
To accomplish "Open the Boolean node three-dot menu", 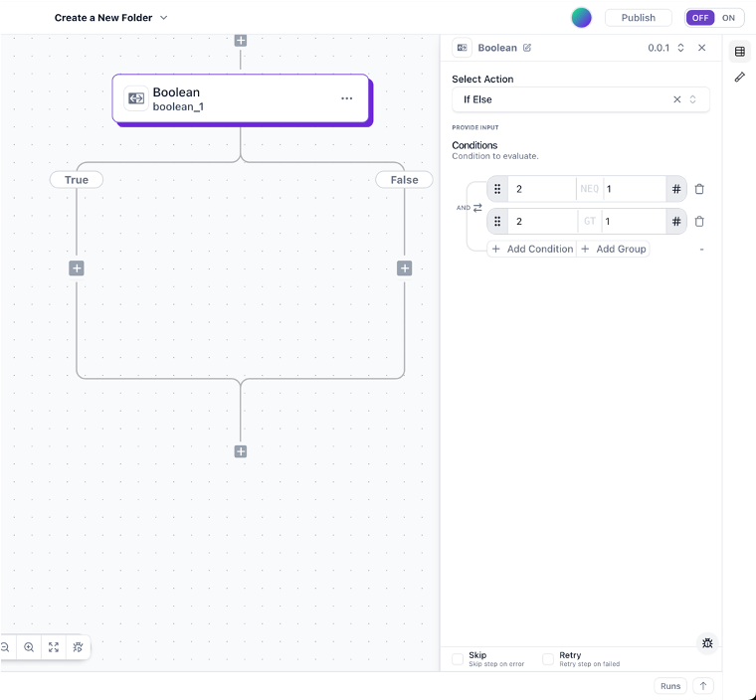I will pyautogui.click(x=346, y=98).
